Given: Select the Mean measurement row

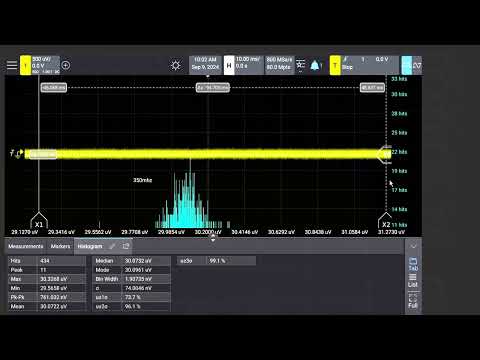Looking at the screenshot, I should [47, 306].
